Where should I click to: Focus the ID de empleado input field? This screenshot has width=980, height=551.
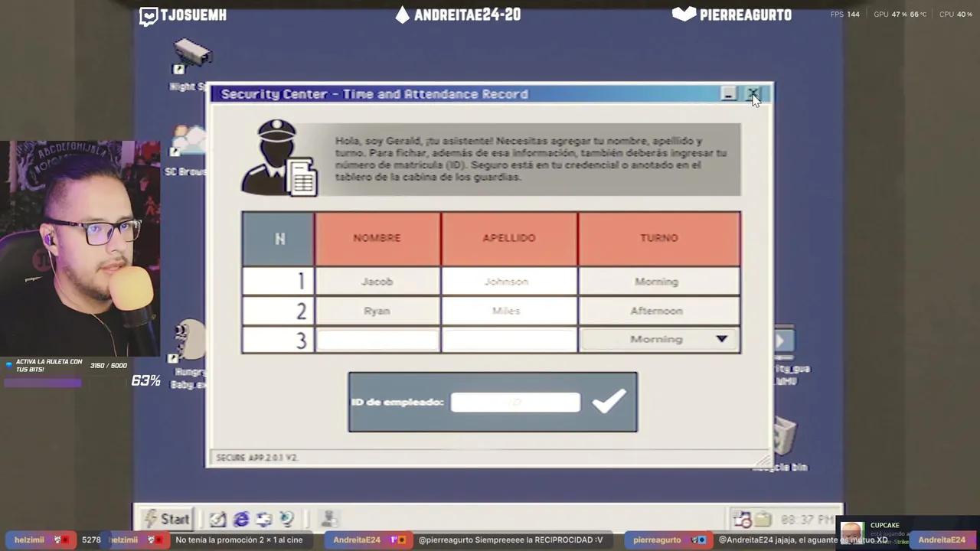point(515,402)
